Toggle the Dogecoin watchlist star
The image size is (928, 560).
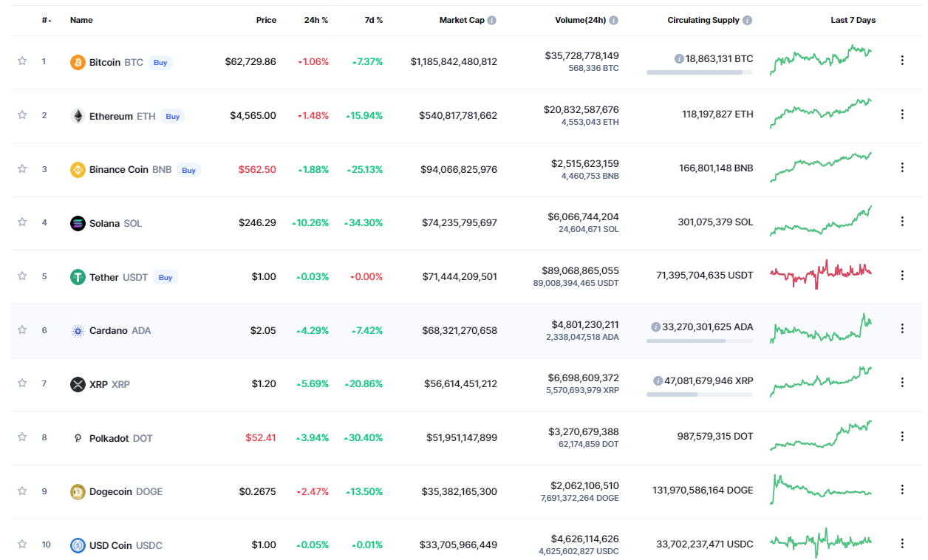click(22, 491)
